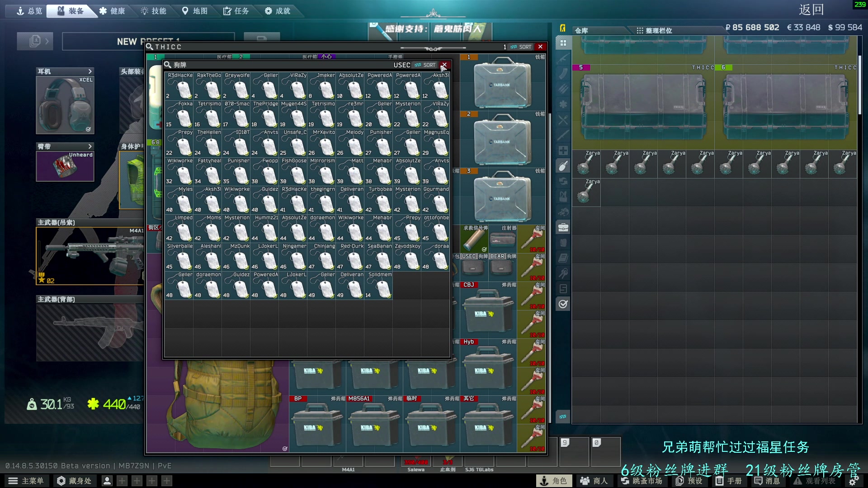The width and height of the screenshot is (868, 488).
Task: Open the 商人 traders screen
Action: (x=594, y=481)
